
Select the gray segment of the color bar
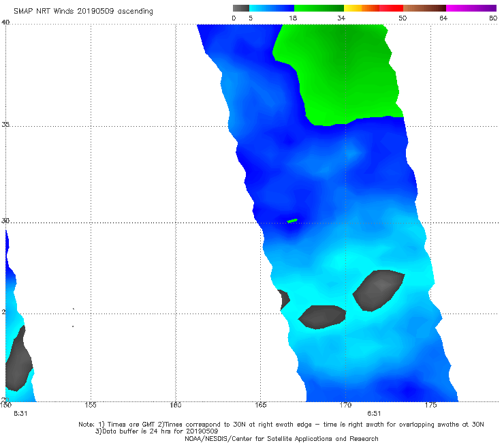click(x=241, y=8)
